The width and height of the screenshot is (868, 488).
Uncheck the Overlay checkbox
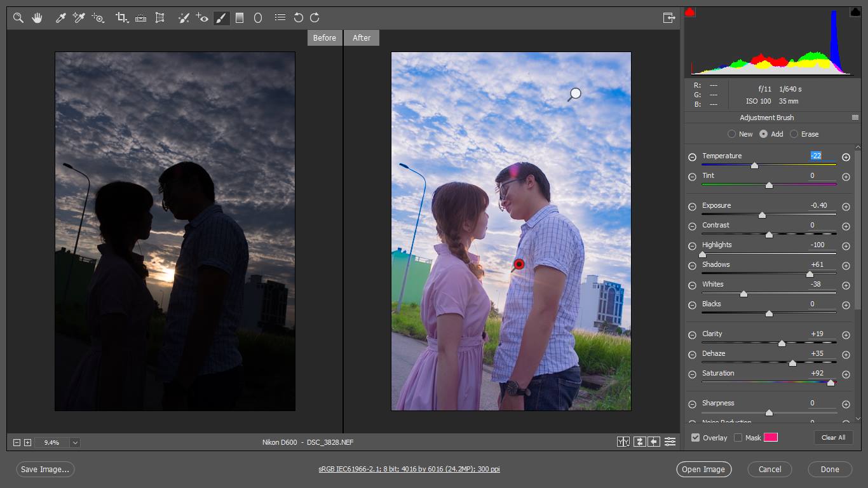[x=695, y=437]
